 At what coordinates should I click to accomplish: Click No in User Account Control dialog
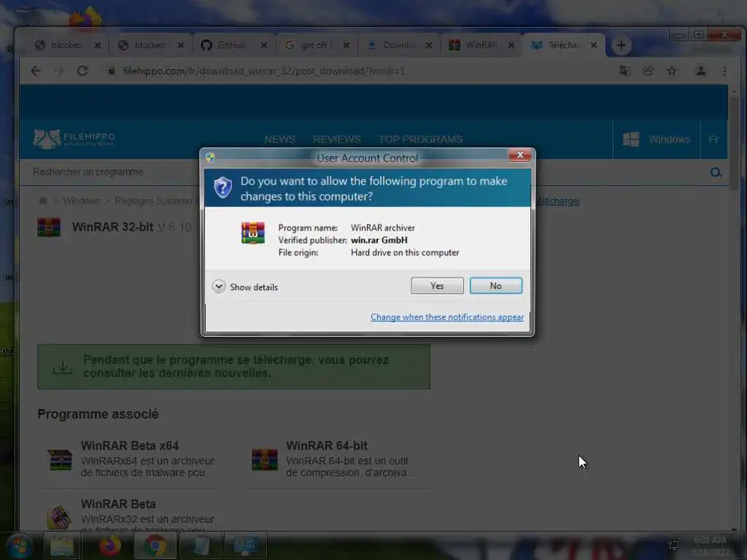pyautogui.click(x=495, y=286)
